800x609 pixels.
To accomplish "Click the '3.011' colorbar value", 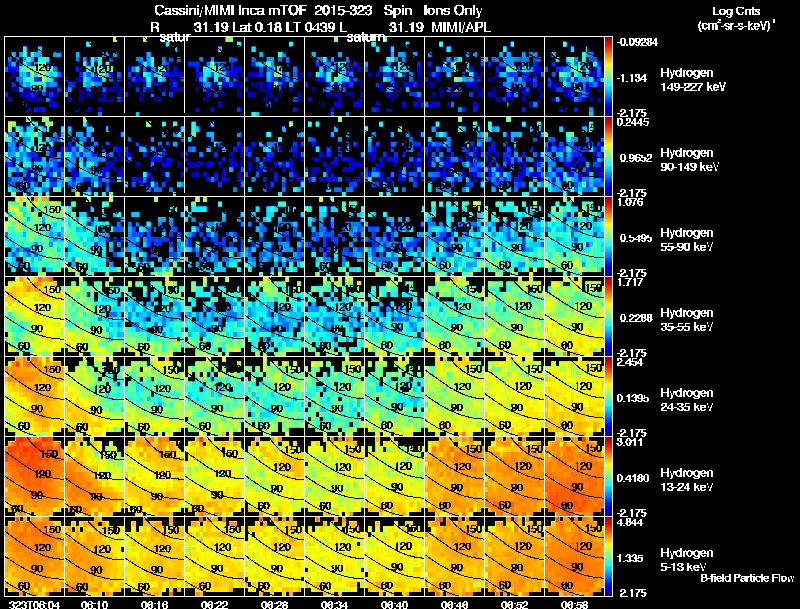I will tap(630, 442).
